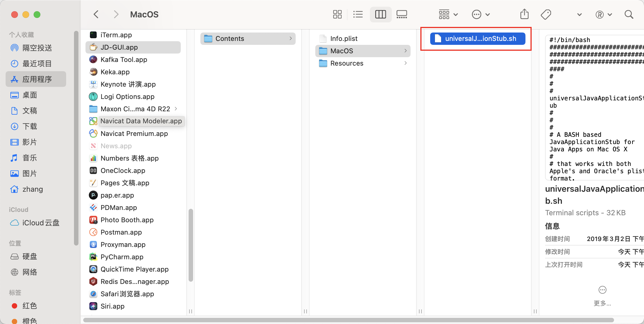Navigate back using the back arrow
Screen dimensions: 644x324
(96, 14)
